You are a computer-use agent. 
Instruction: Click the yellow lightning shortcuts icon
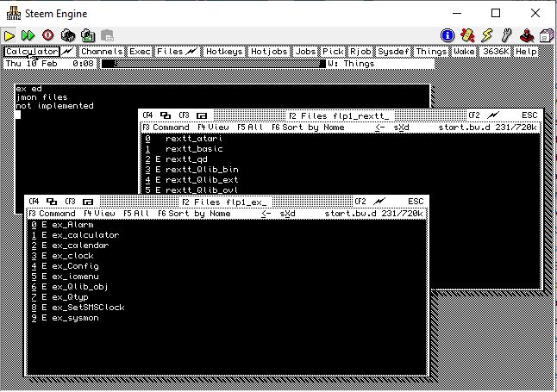pyautogui.click(x=487, y=35)
